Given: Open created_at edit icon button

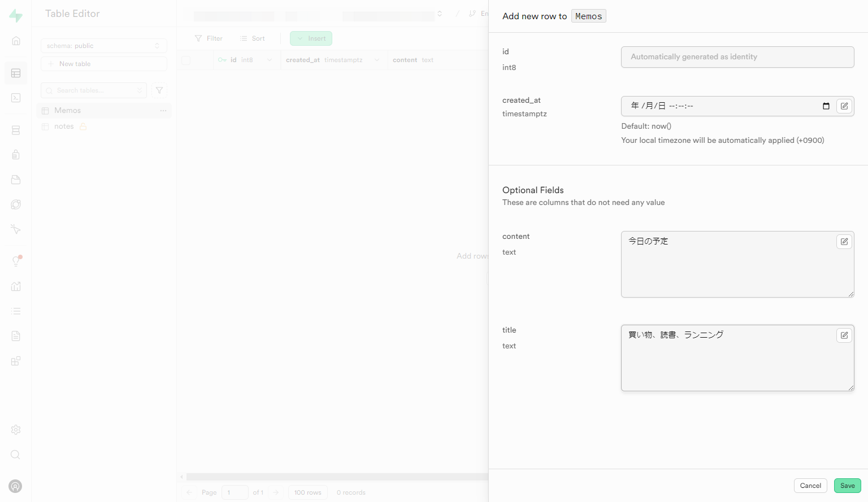Looking at the screenshot, I should pos(844,106).
